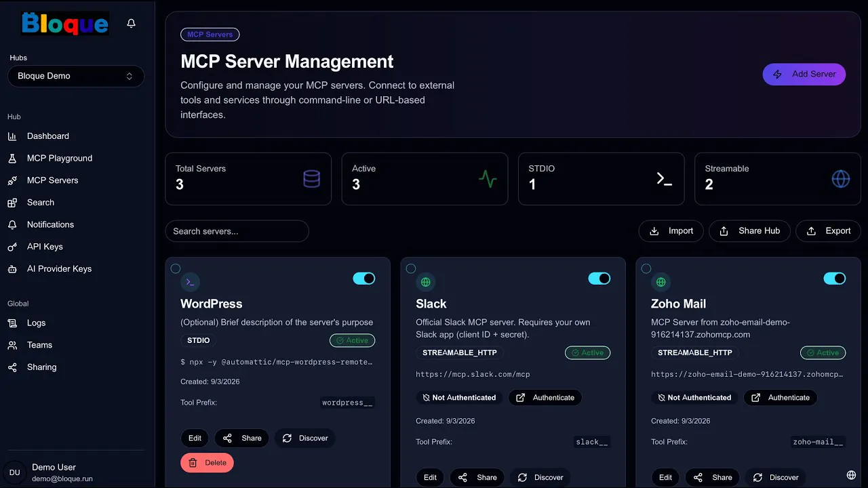
Task: Click the Active pulse icon
Action: click(488, 179)
